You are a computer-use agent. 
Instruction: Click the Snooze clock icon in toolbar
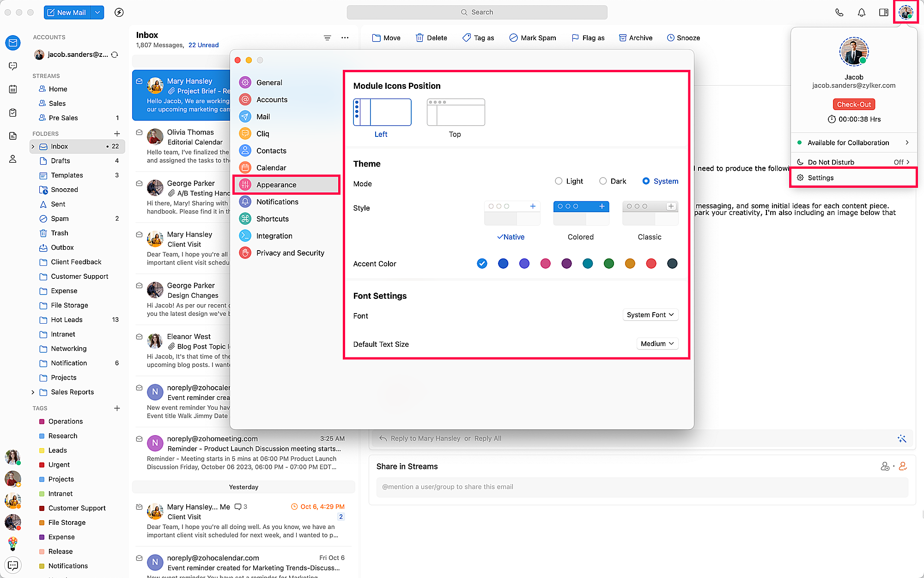(670, 38)
